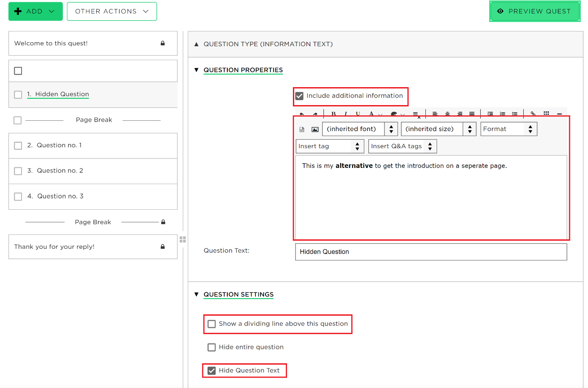This screenshot has width=588, height=388.
Task: Open the inherited size dropdown
Action: pyautogui.click(x=438, y=129)
